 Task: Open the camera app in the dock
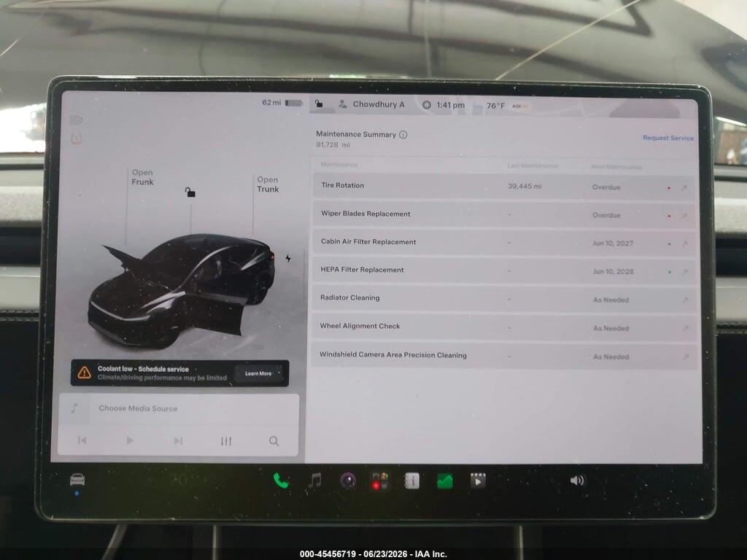[348, 481]
